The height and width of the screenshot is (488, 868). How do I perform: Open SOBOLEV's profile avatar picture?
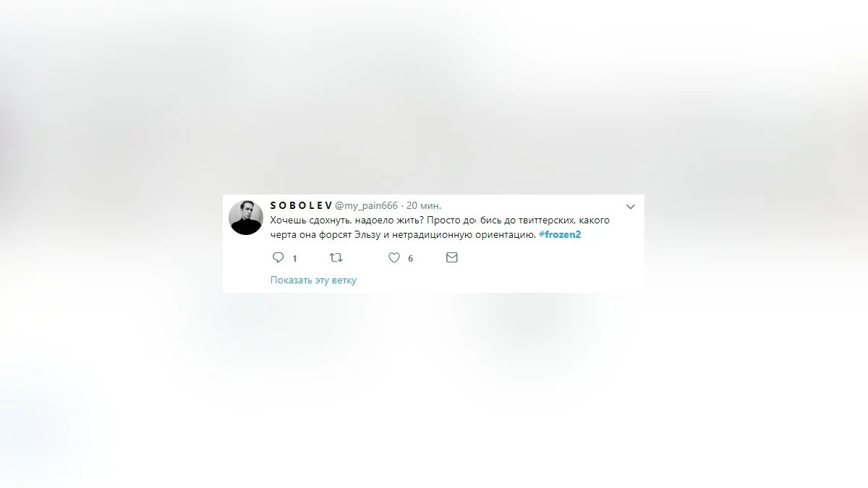click(246, 217)
